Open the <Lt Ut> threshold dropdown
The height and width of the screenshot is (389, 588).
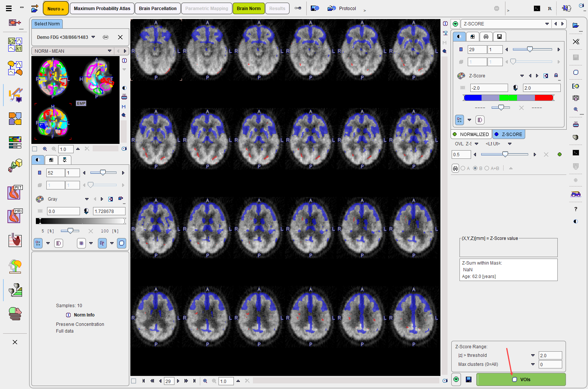coord(510,143)
